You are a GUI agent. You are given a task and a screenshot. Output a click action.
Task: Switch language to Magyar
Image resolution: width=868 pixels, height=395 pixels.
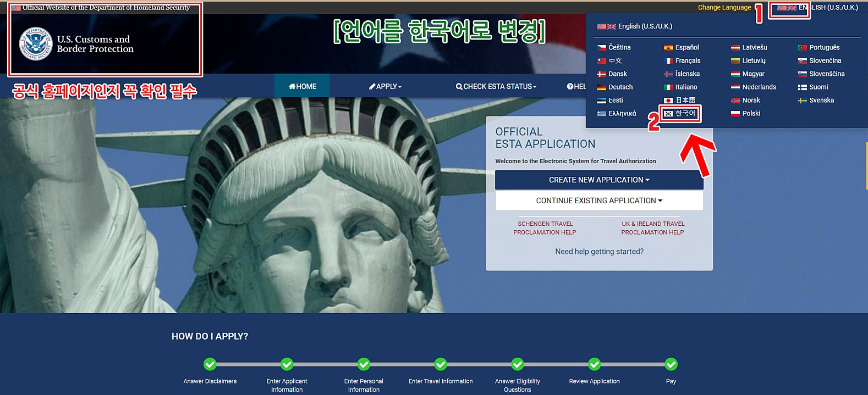[748, 74]
